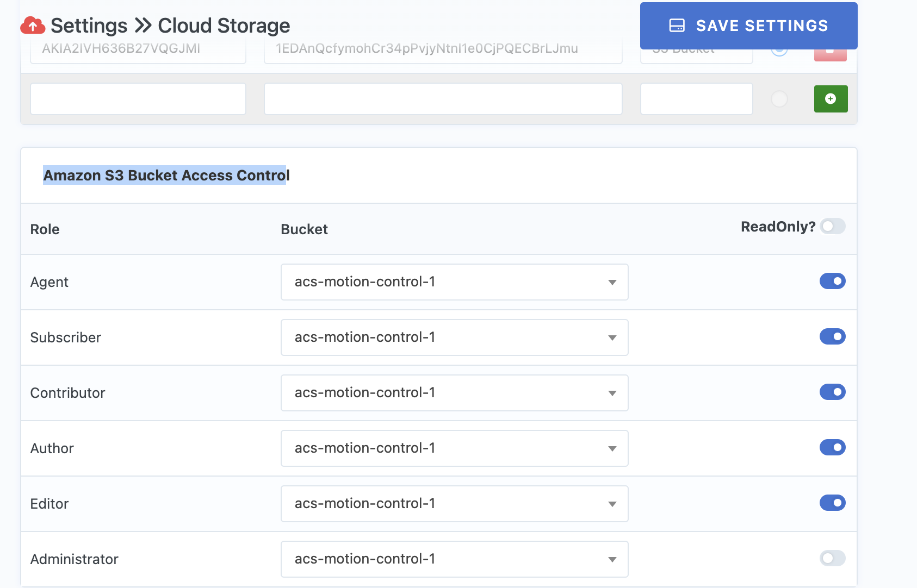Click the Author role label
The height and width of the screenshot is (588, 917).
click(52, 448)
